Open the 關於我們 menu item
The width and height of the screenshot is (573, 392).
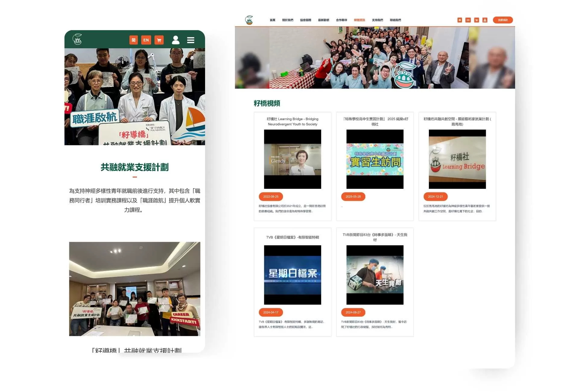tap(287, 20)
